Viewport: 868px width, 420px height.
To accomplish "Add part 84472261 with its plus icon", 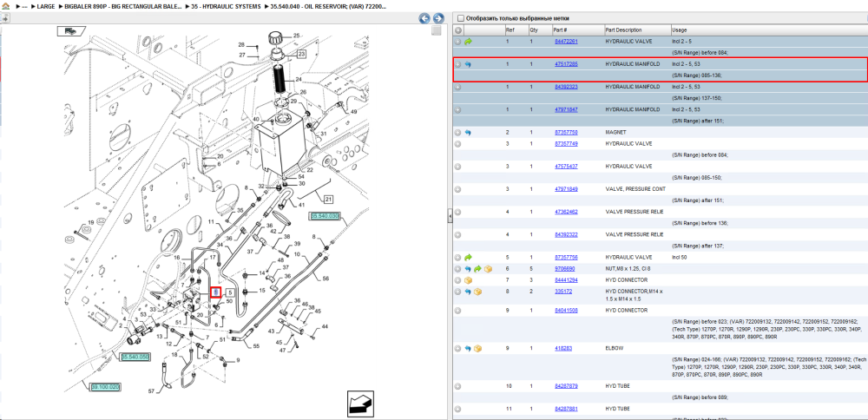I will [x=457, y=42].
